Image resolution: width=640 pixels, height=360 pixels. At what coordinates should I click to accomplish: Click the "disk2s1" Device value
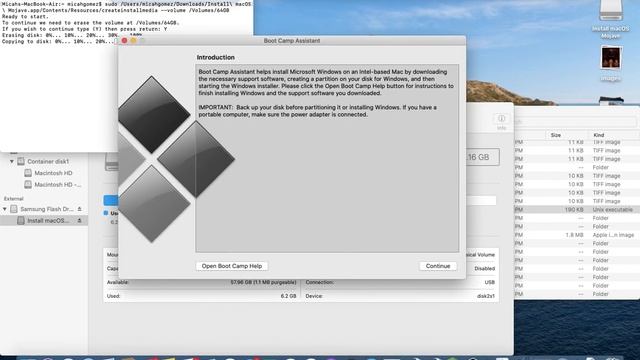(486, 296)
